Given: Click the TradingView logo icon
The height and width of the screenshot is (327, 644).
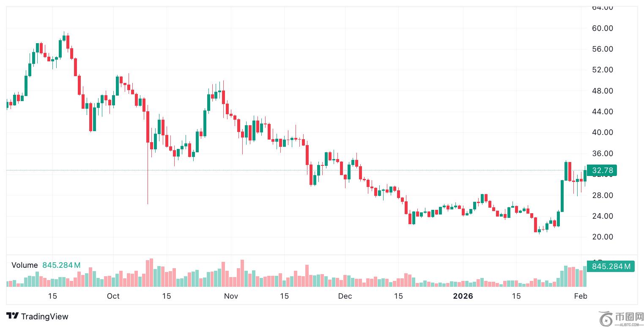Looking at the screenshot, I should (13, 316).
